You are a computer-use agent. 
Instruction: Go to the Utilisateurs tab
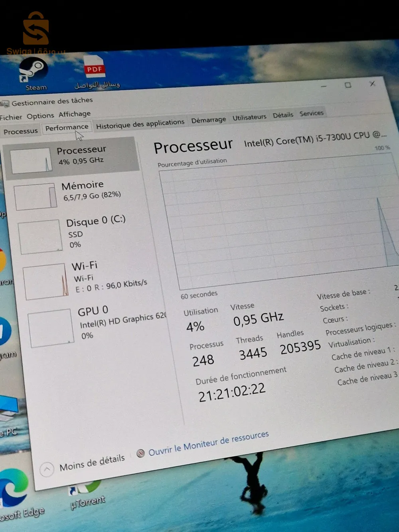[x=249, y=117]
